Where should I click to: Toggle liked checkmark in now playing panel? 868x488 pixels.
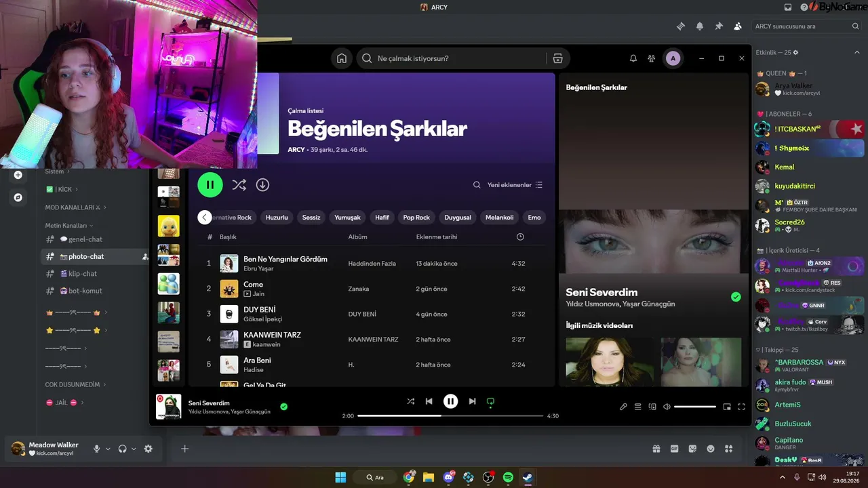click(736, 297)
